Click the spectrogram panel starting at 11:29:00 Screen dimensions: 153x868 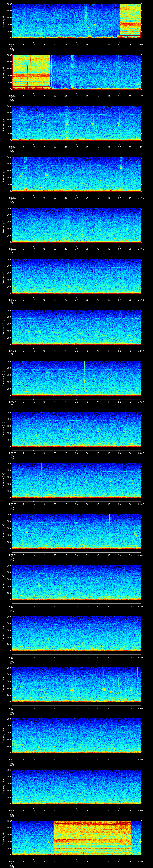pos(76,21)
